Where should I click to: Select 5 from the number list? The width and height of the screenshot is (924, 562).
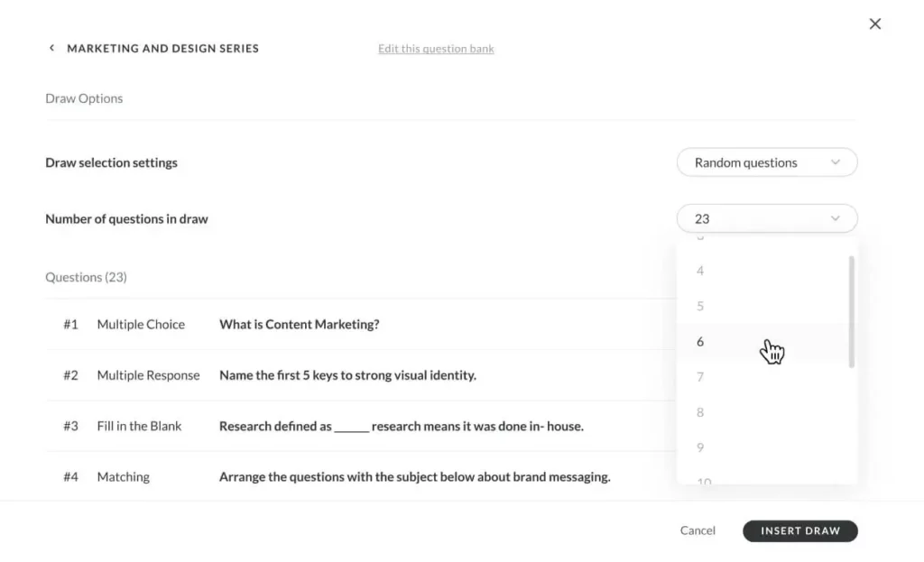pos(700,306)
